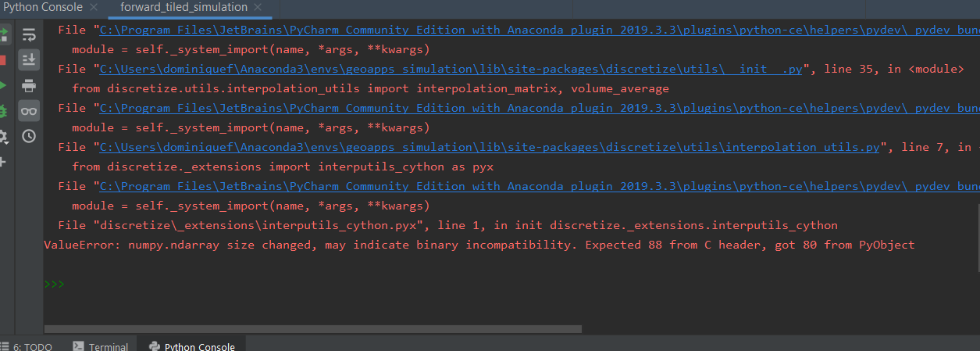Click the print console output icon

click(x=29, y=85)
